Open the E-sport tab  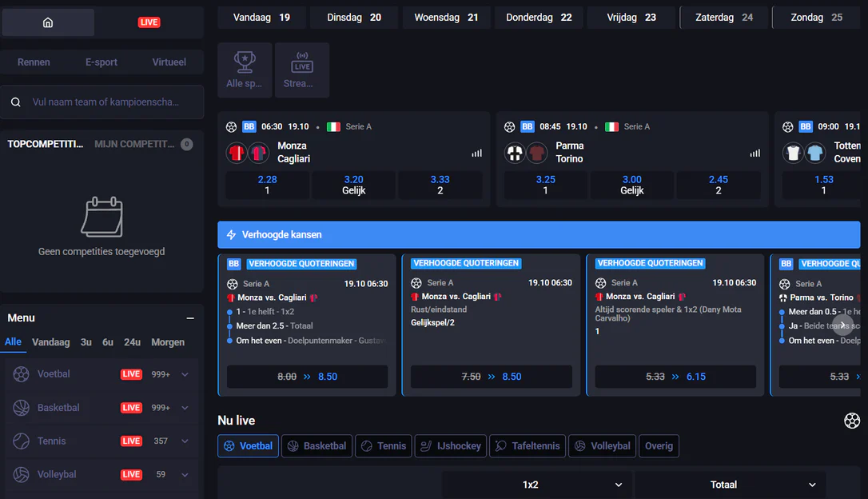(x=102, y=62)
